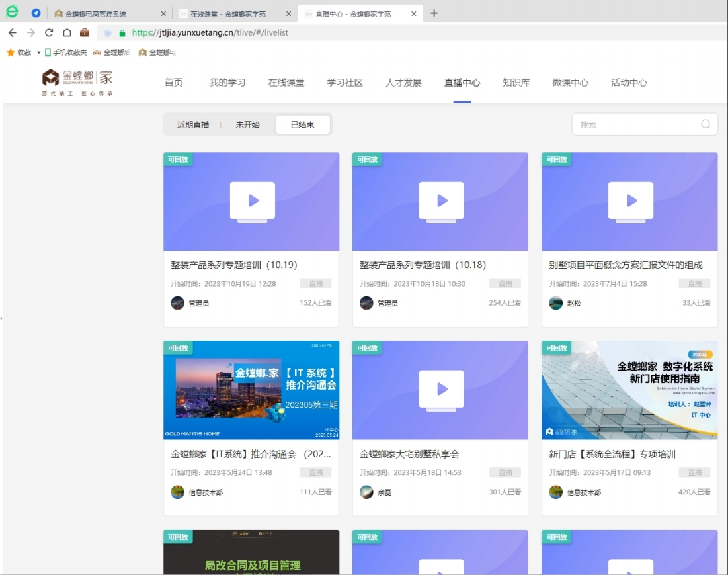Image resolution: width=728 pixels, height=575 pixels.
Task: Open 微课中心 navigation item
Action: click(x=570, y=83)
